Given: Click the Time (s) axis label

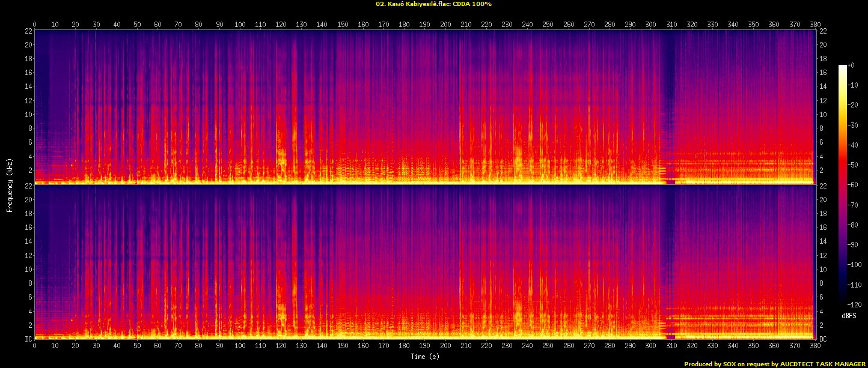Looking at the screenshot, I should click(x=424, y=357).
